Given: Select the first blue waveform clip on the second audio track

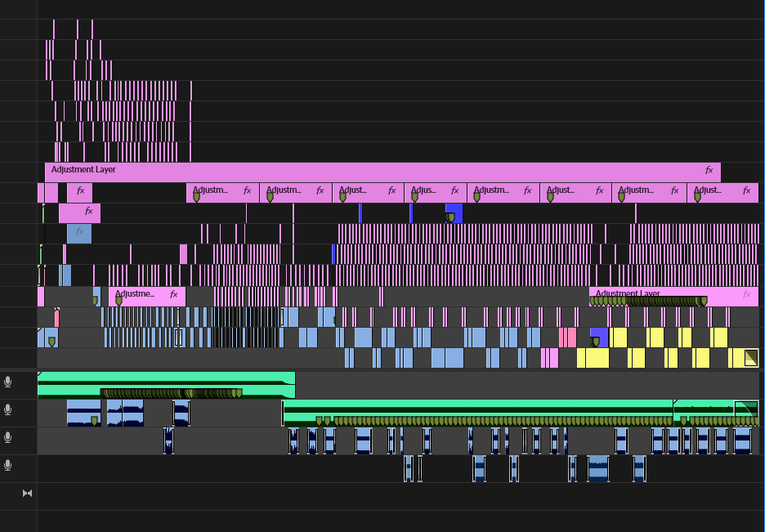Looking at the screenshot, I should 84,413.
